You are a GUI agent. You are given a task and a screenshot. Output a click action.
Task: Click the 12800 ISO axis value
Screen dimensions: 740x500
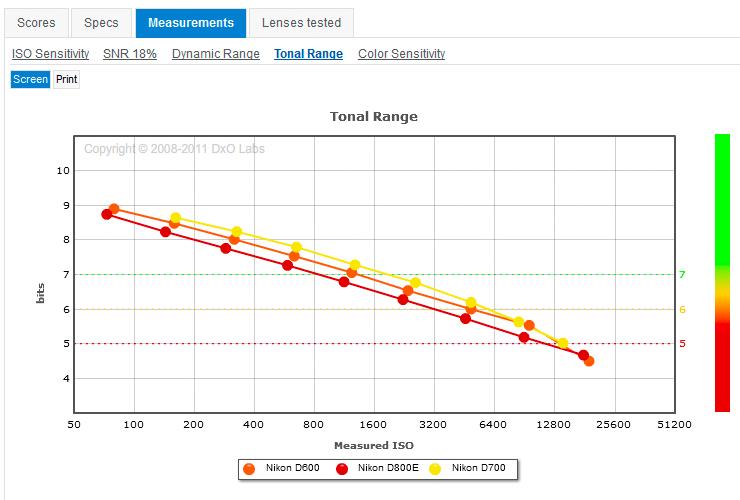coord(554,424)
